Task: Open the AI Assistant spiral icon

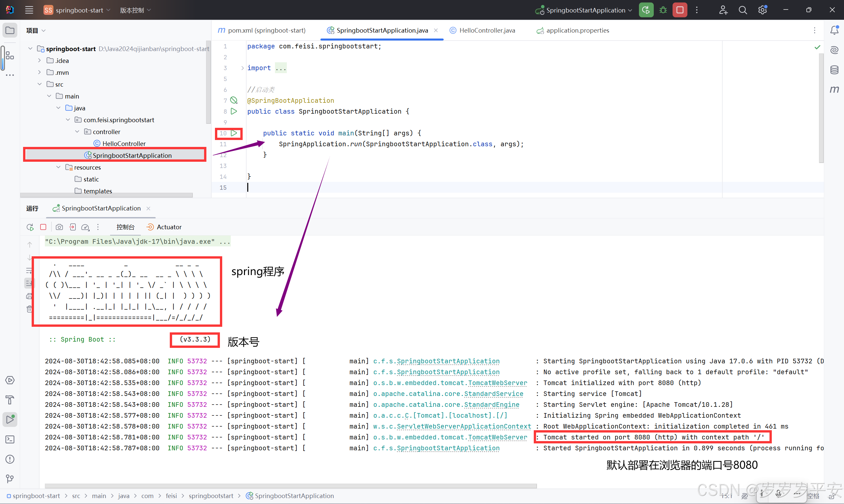Action: coord(834,50)
